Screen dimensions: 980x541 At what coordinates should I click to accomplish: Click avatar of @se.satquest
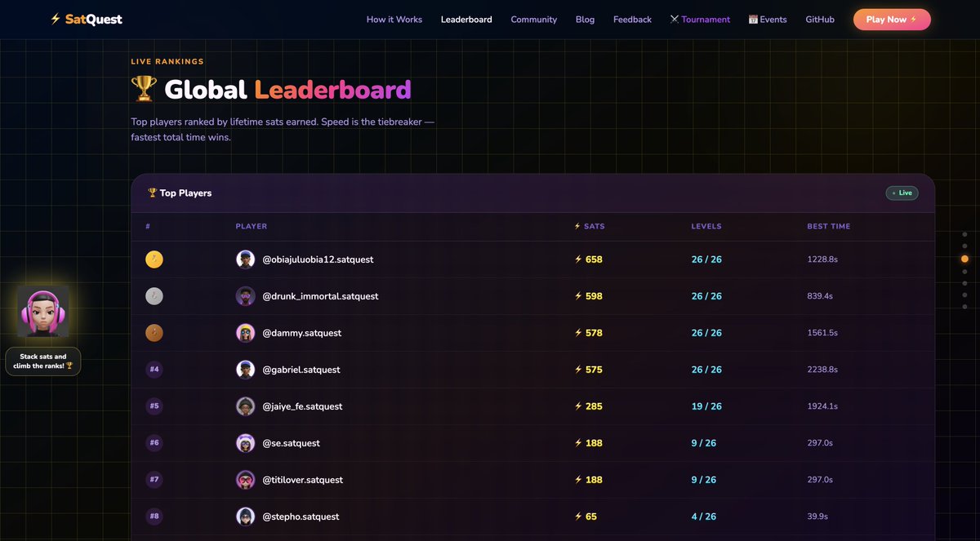point(245,443)
